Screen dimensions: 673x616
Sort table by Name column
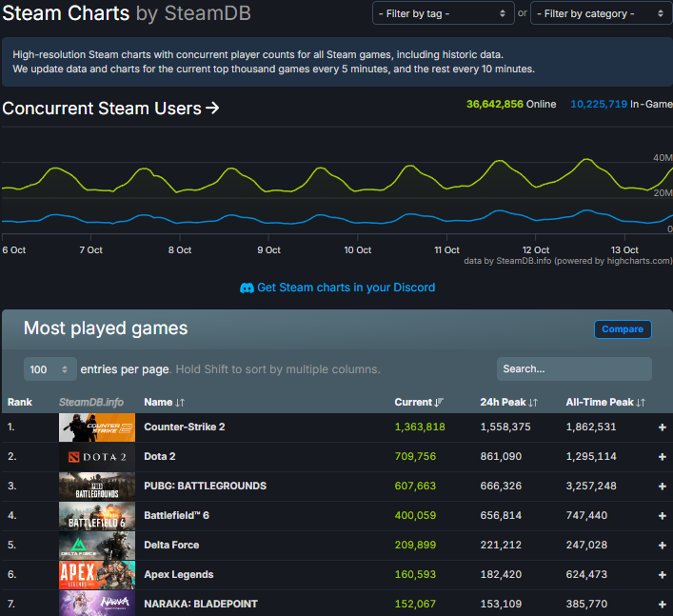point(164,403)
